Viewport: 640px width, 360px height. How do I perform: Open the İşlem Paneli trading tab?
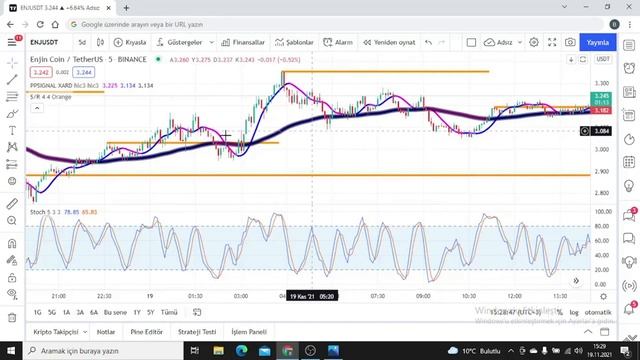(x=249, y=332)
